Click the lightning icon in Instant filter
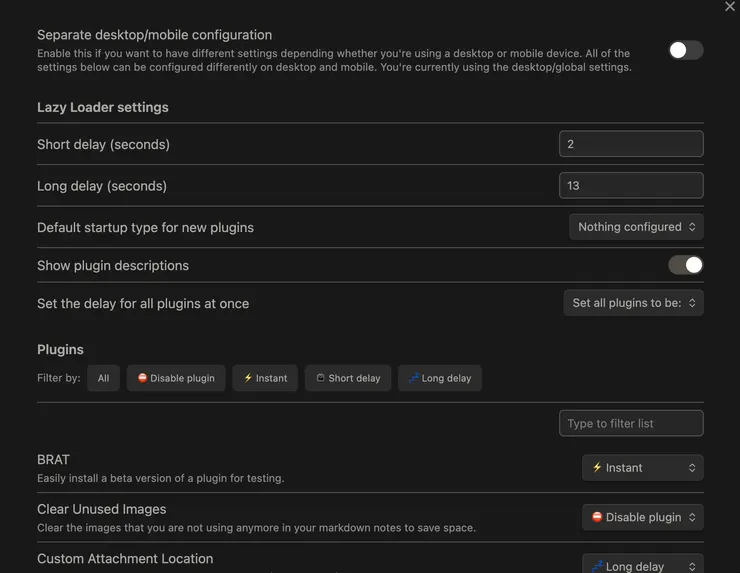Image resolution: width=740 pixels, height=573 pixels. pos(248,378)
